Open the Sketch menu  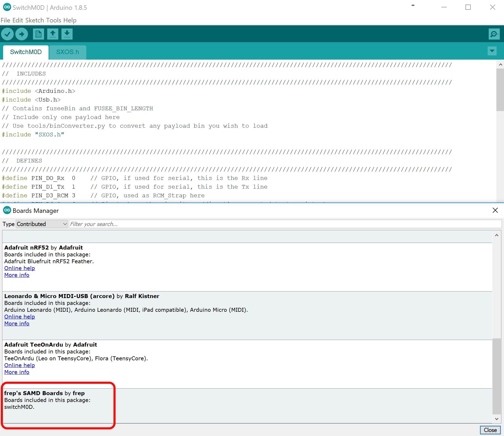pos(35,20)
